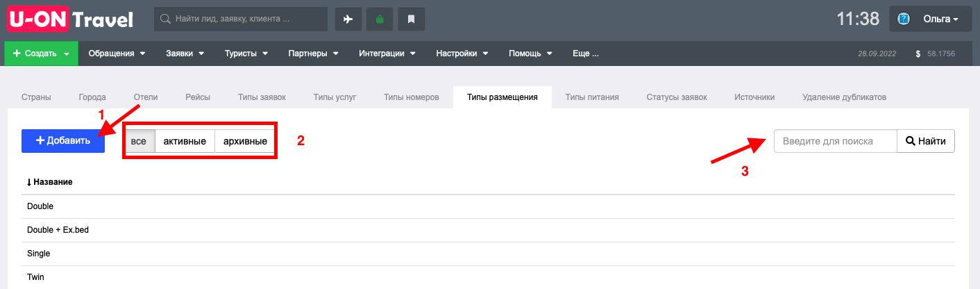The height and width of the screenshot is (289, 980).
Task: Select the активные filter
Action: 185,141
